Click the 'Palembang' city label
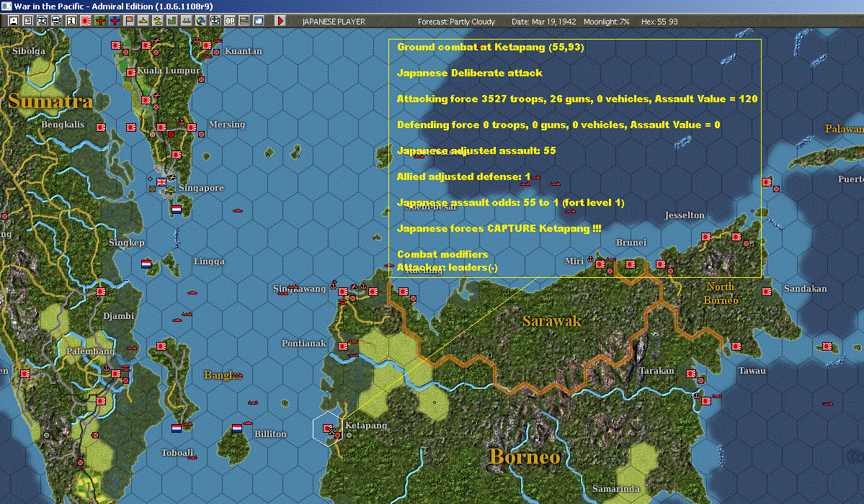Viewport: 864px width, 504px height. click(x=90, y=351)
